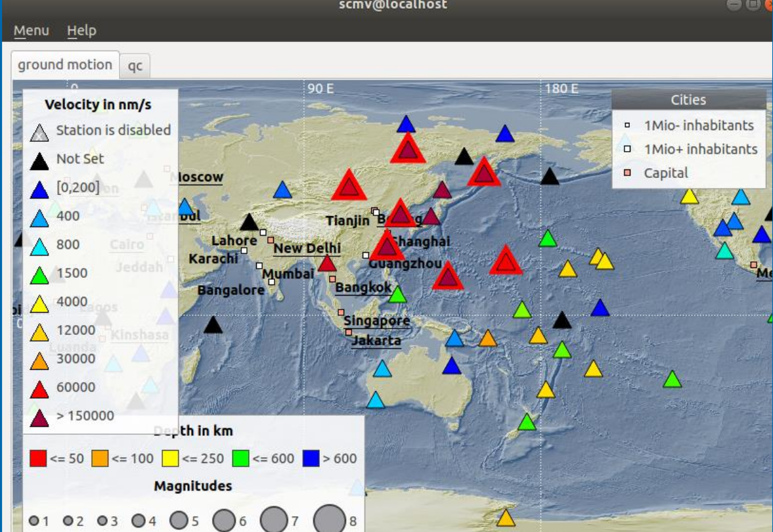Viewport: 773px width, 532px height.
Task: Click the 'Station is disabled' gray legend triangle
Action: 39,133
